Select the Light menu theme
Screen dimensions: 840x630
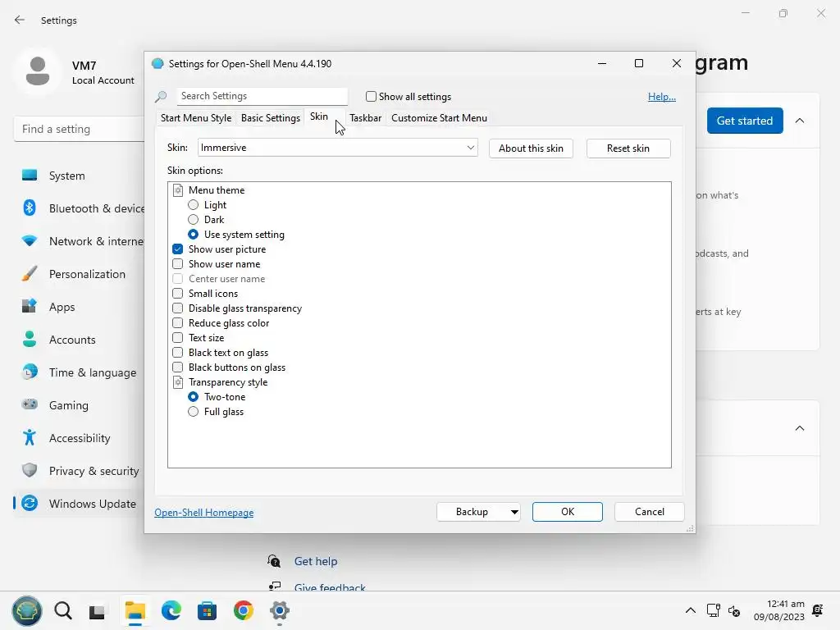[x=193, y=204]
